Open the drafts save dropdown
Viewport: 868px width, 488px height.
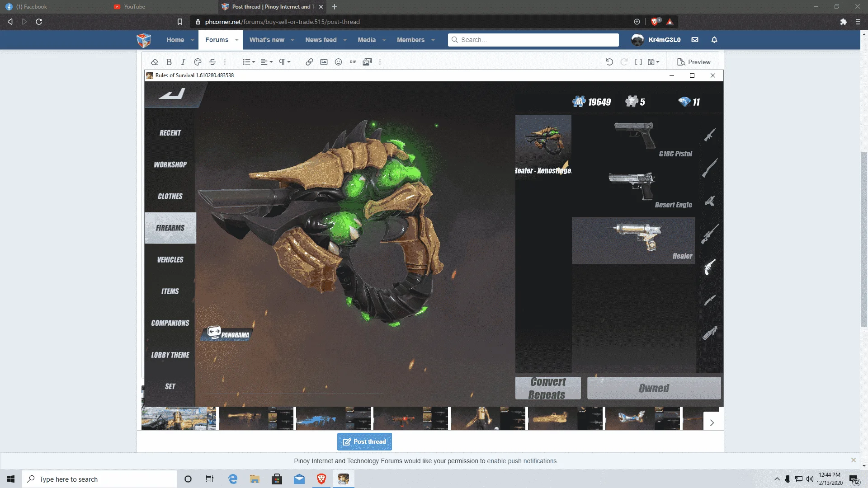pyautogui.click(x=654, y=62)
